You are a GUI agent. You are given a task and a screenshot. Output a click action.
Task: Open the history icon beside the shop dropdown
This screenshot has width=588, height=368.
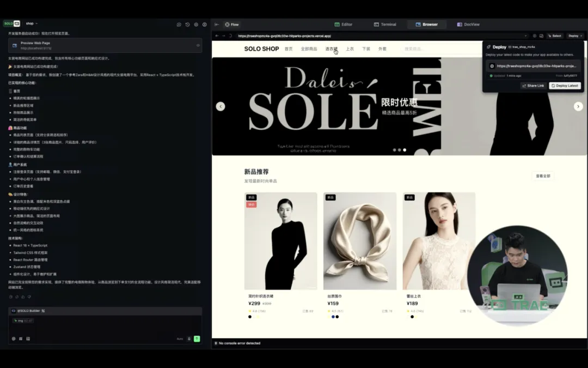(x=187, y=25)
